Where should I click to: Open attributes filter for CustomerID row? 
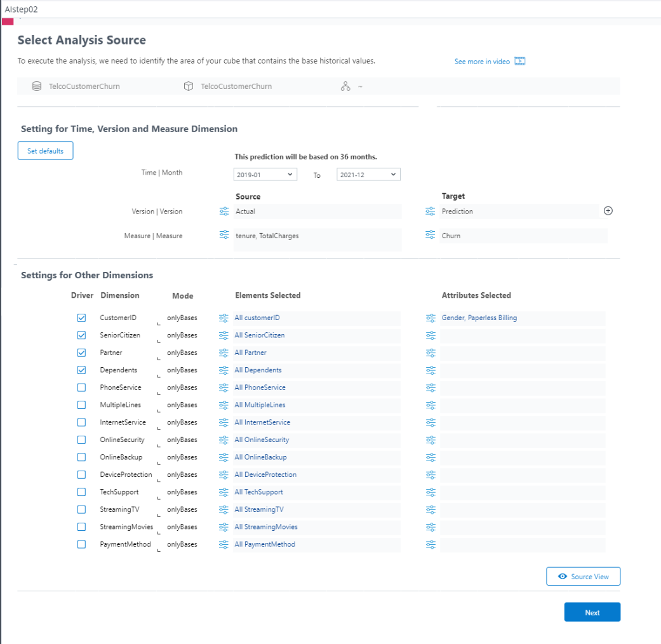pyautogui.click(x=431, y=318)
